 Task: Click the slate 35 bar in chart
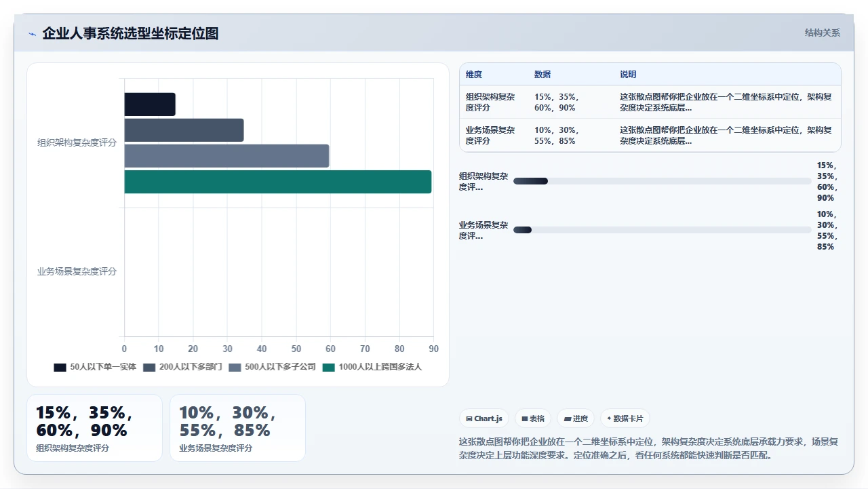coord(184,130)
